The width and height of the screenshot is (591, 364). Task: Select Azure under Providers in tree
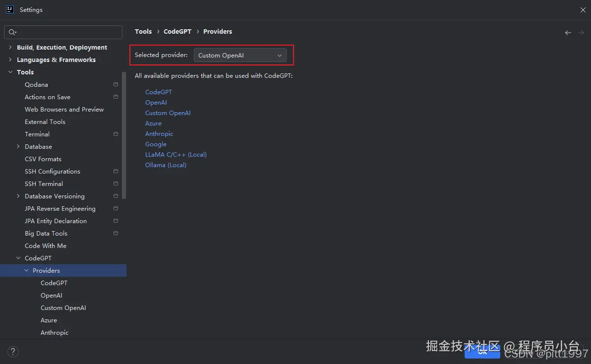(49, 320)
